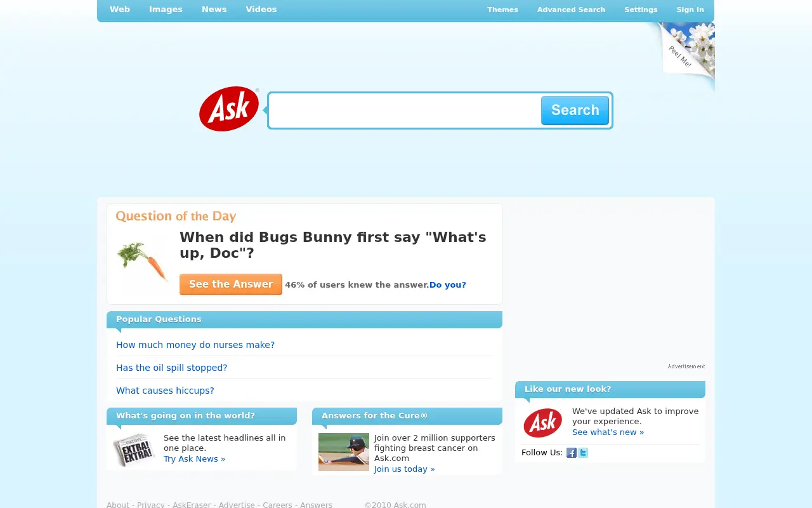
Task: Open the Facebook follow icon
Action: point(572,453)
